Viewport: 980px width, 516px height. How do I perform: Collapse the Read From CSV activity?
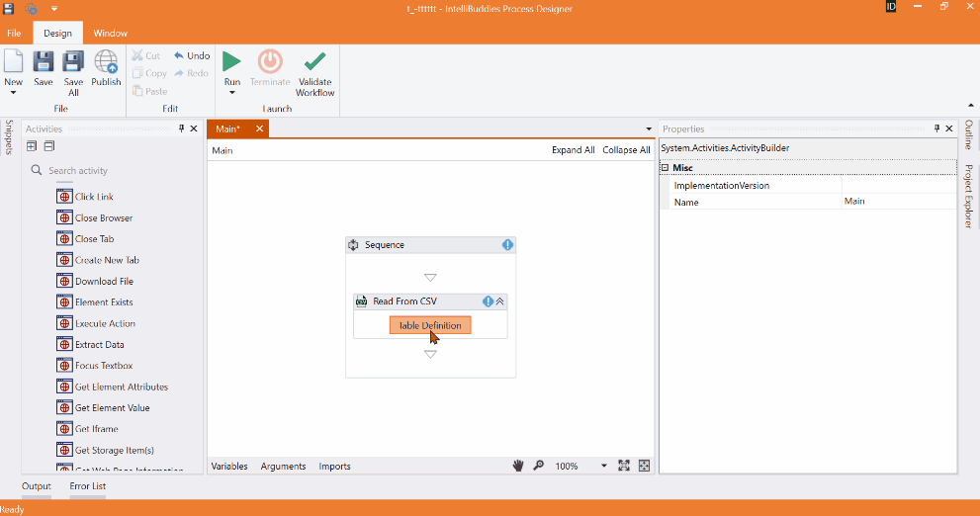[500, 301]
